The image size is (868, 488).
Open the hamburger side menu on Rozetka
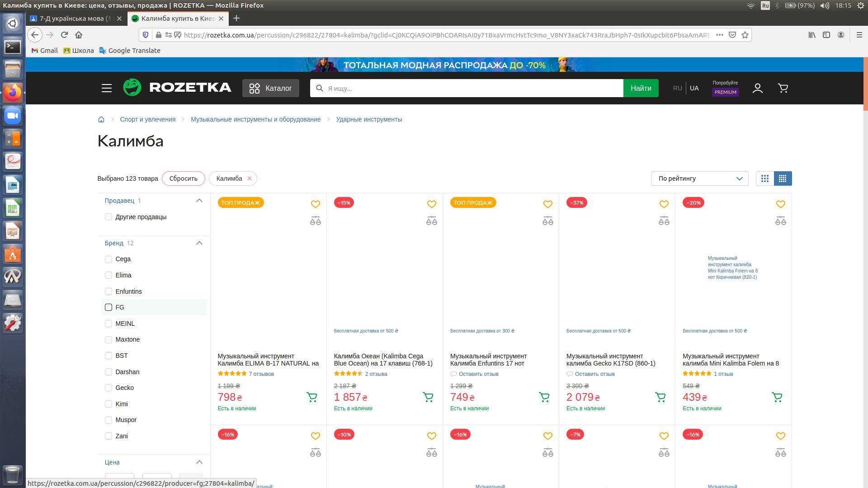click(107, 88)
